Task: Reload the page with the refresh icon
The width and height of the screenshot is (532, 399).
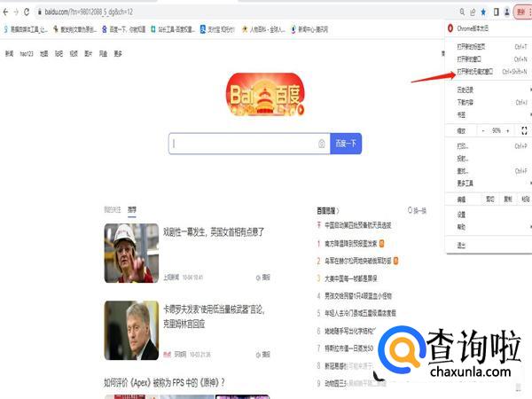Action: click(x=27, y=12)
